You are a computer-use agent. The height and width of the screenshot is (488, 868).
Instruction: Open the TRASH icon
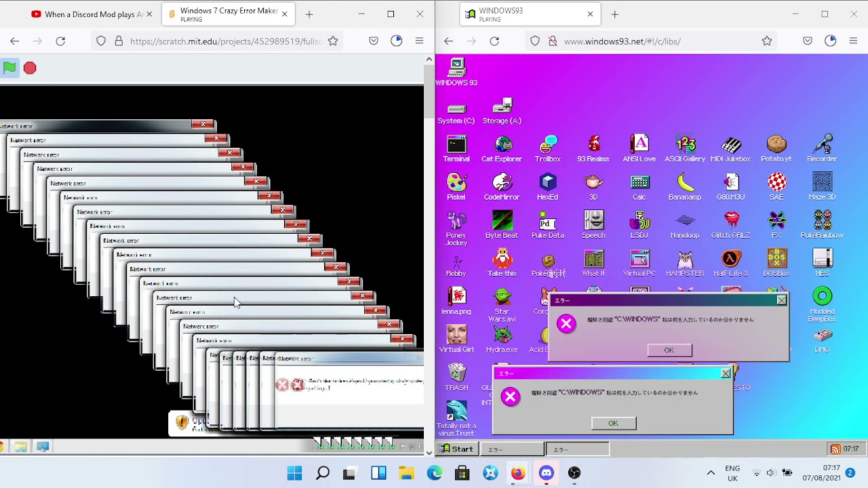coord(456,378)
